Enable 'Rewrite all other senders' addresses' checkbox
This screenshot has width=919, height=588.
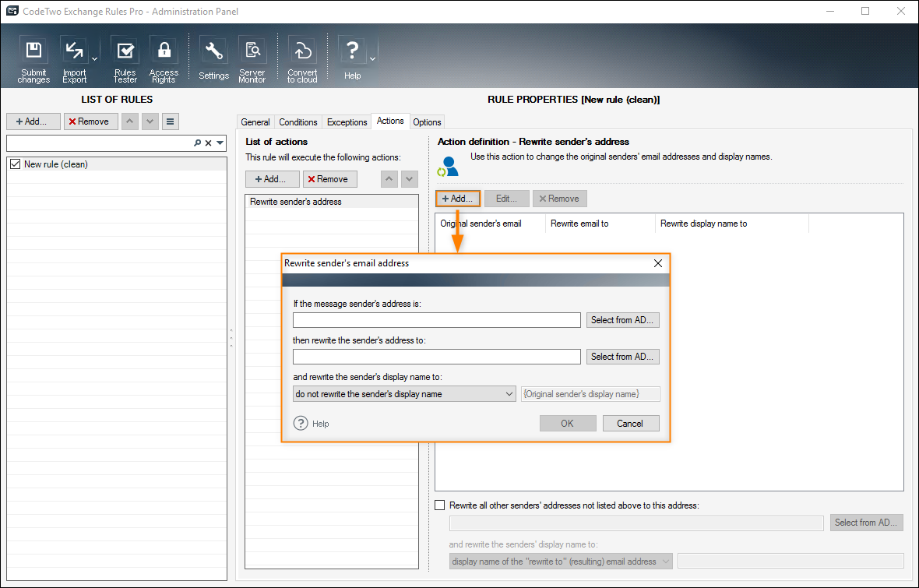439,505
